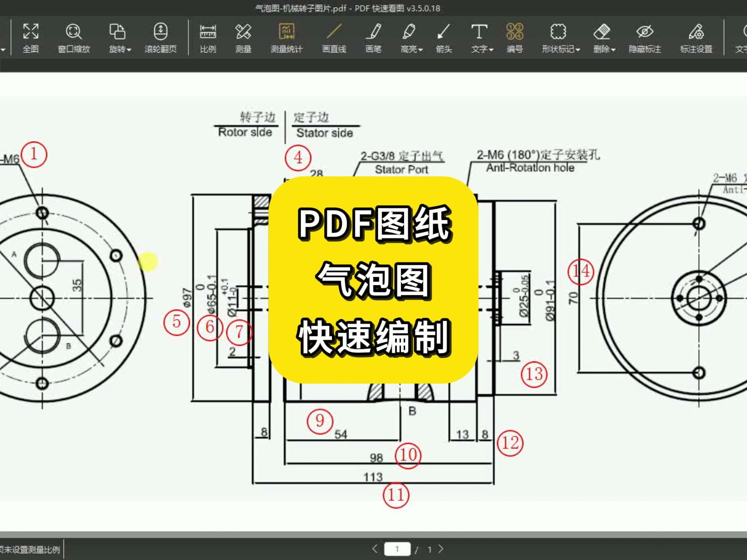Click the 70 dimension on right view
The height and width of the screenshot is (560, 747).
pyautogui.click(x=573, y=298)
